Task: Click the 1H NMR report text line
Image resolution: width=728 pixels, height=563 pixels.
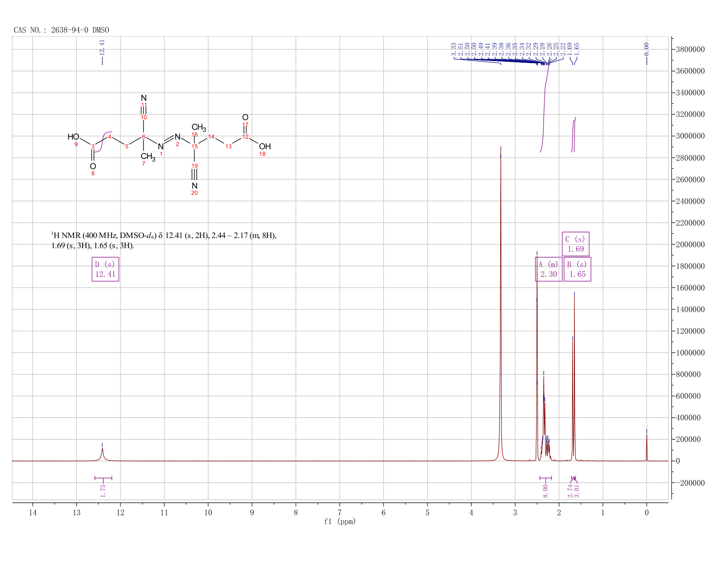Action: click(x=164, y=241)
